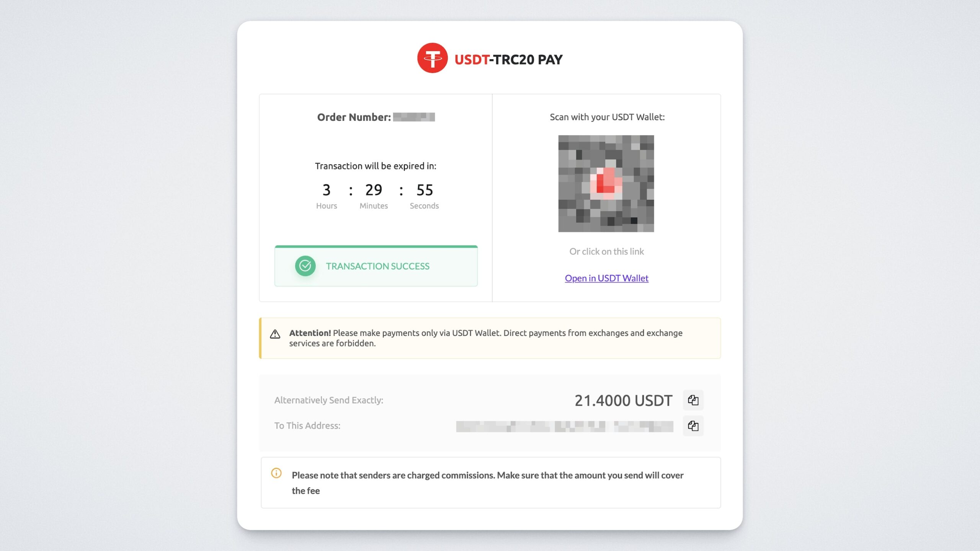
Task: Click the red Tether logo icon
Action: (432, 58)
